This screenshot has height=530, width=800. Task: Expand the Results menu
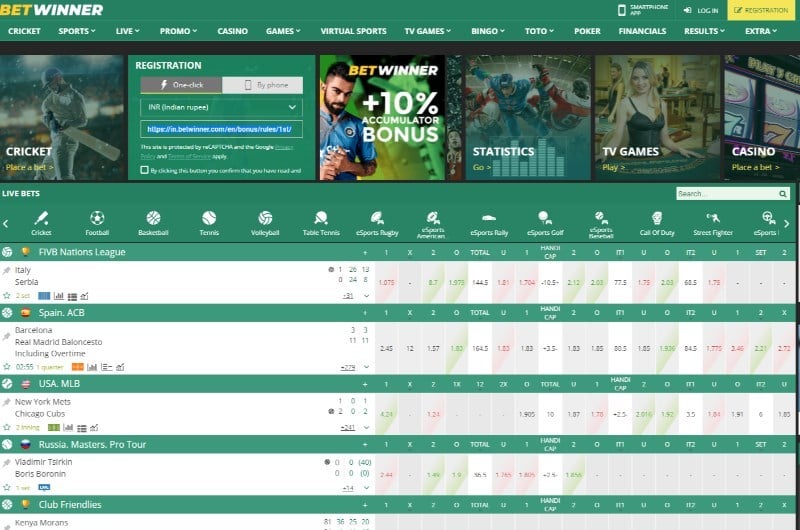click(704, 31)
